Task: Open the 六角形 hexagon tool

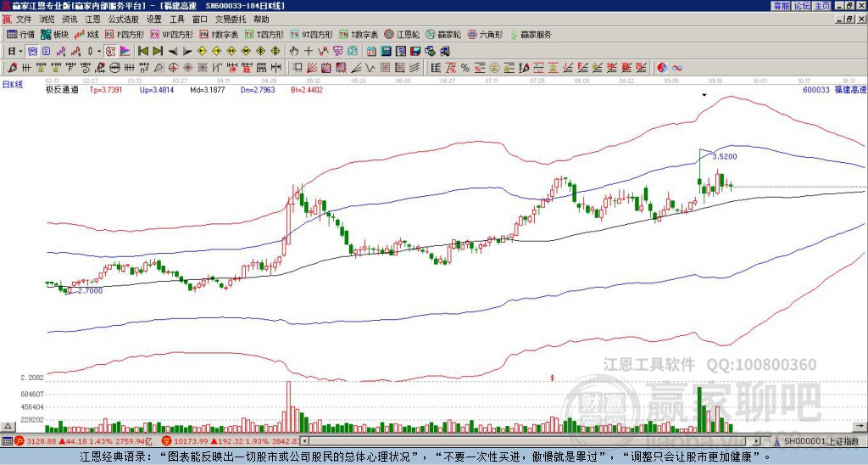Action: 485,34
